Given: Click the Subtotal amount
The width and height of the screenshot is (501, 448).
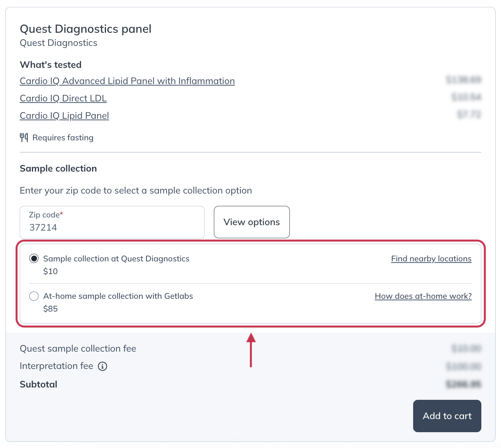Looking at the screenshot, I should [464, 384].
